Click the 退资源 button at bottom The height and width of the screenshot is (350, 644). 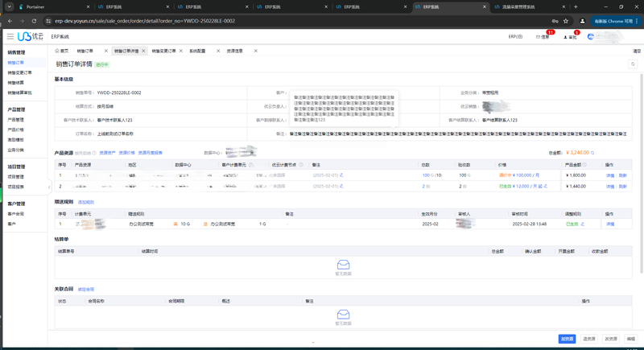click(x=589, y=339)
